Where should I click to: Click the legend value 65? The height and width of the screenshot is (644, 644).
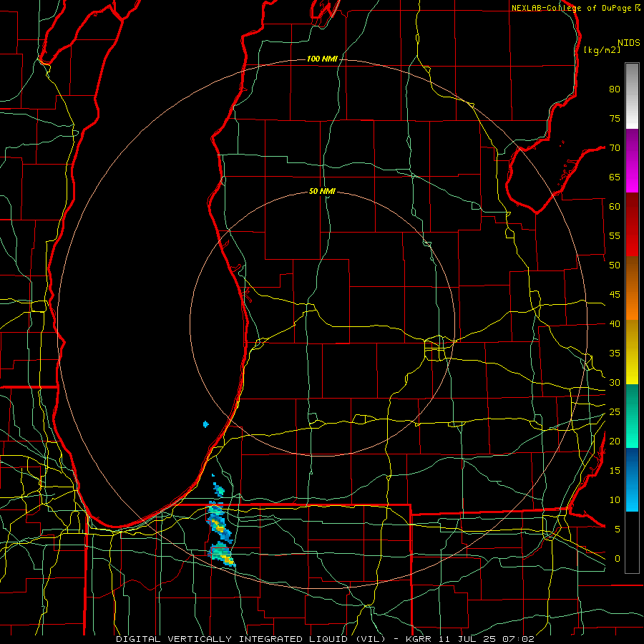pos(615,177)
